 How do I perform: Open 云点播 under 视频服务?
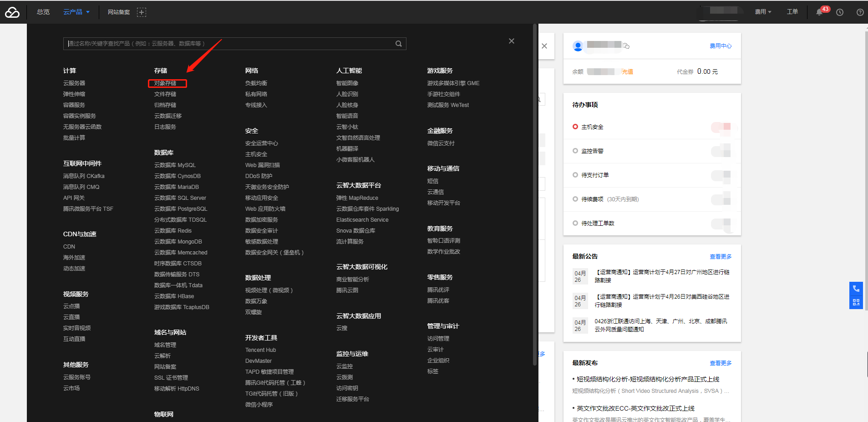point(71,306)
